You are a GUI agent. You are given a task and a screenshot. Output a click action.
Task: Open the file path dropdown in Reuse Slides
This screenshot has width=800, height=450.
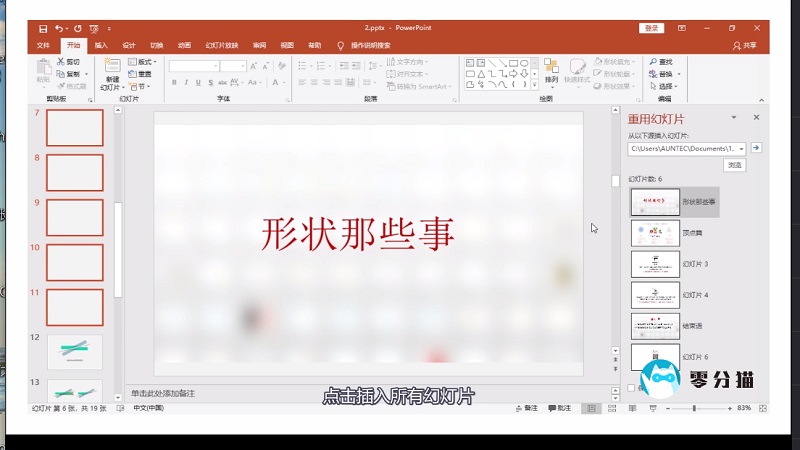741,148
